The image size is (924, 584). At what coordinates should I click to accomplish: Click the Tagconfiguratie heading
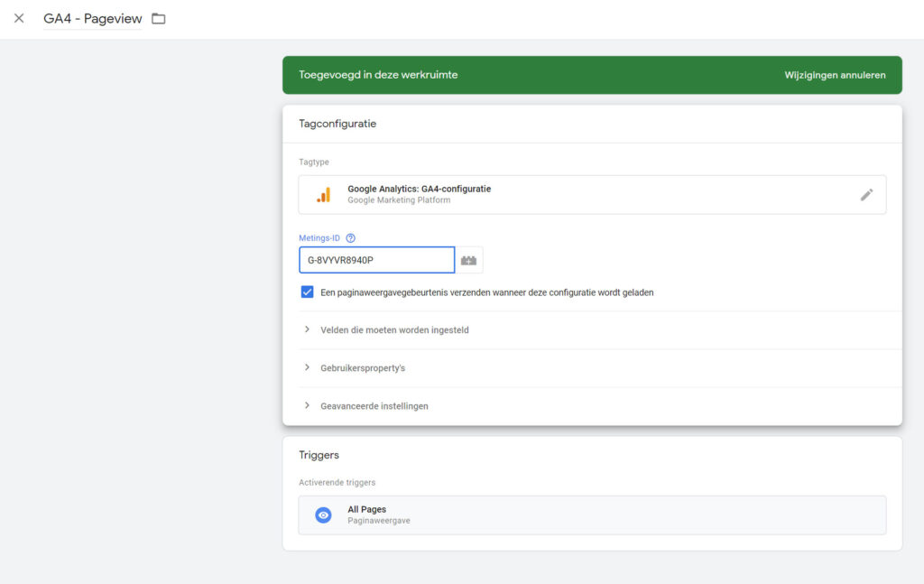[x=337, y=124]
